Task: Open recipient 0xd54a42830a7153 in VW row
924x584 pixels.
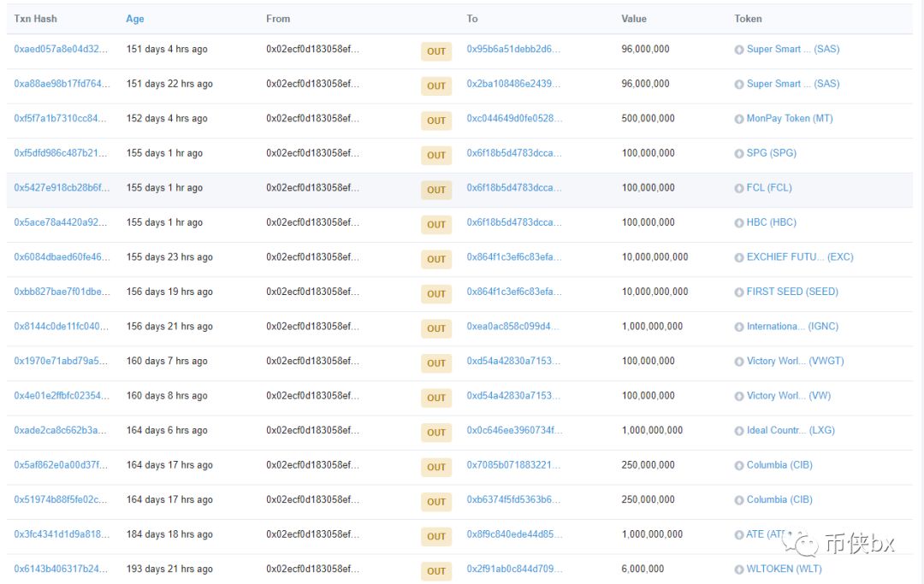Action: coord(513,396)
